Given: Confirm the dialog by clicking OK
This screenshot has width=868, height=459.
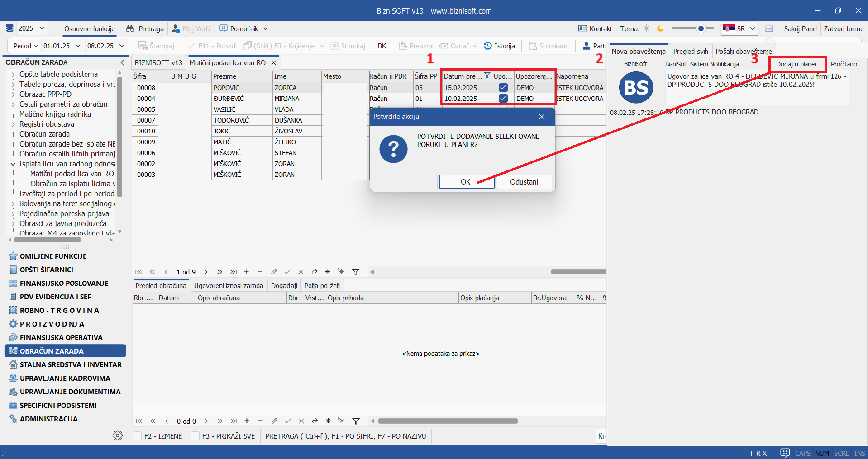Looking at the screenshot, I should 466,182.
